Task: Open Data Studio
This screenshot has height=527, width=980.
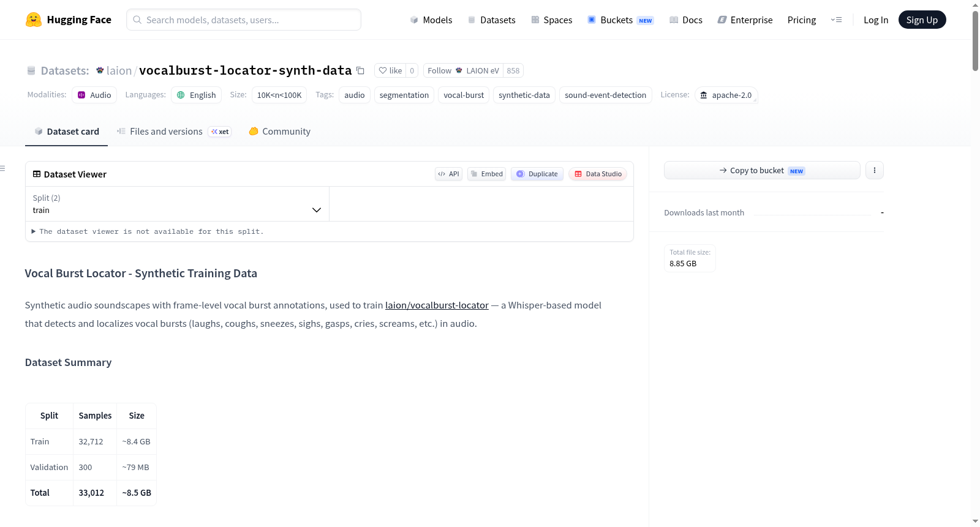Action: pyautogui.click(x=598, y=174)
